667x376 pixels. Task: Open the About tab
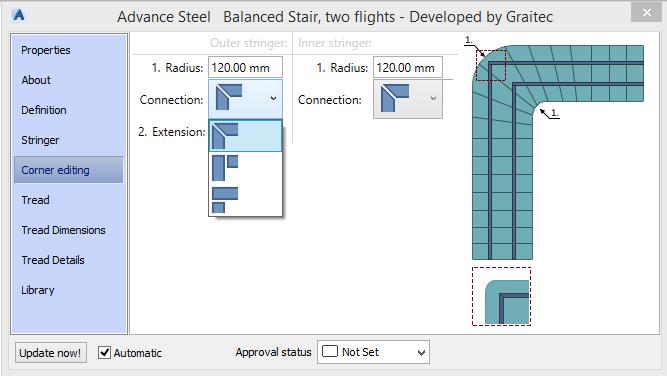click(x=36, y=80)
